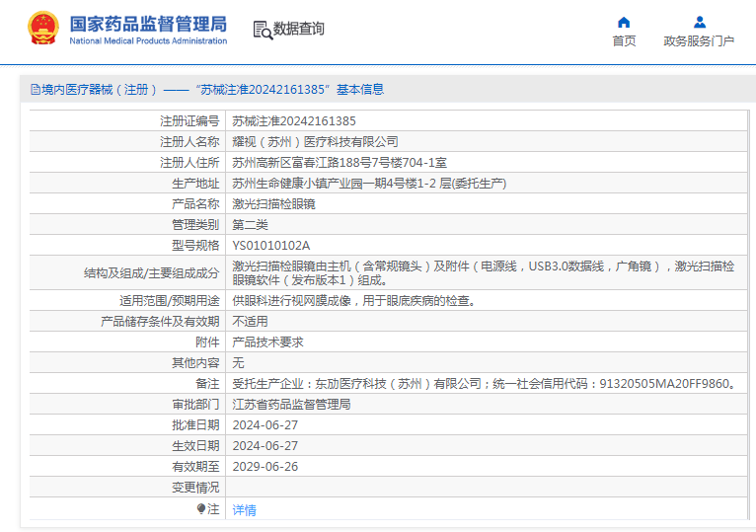The width and height of the screenshot is (756, 532).
Task: Click National Medical Products Administration text
Action: 148,41
